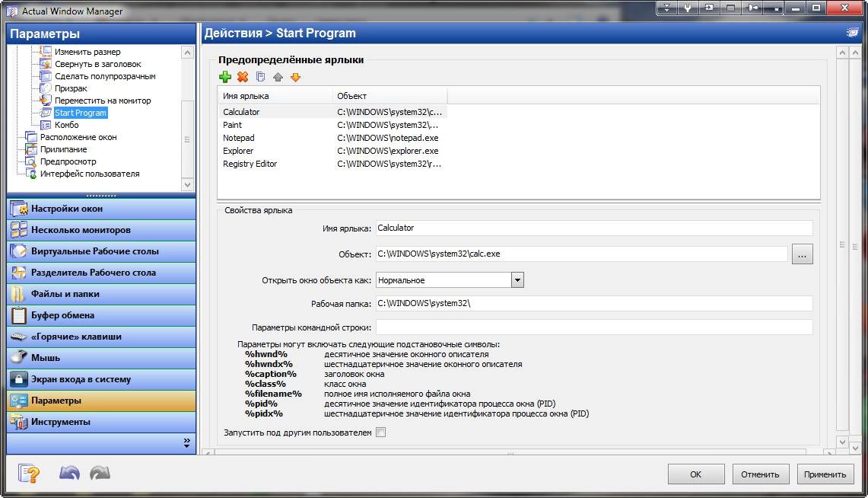Click into the Объект path field
This screenshot has height=498, width=868.
(581, 254)
